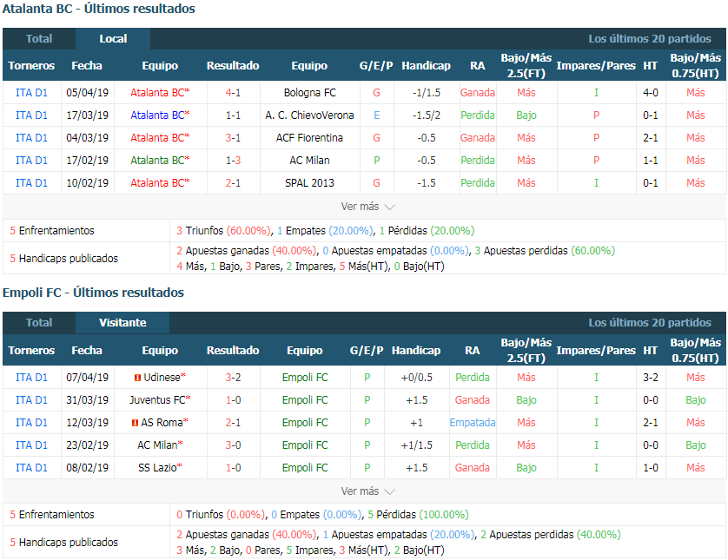Click ACF Fiorentina team name
Screen dimensions: 728x560
point(309,138)
